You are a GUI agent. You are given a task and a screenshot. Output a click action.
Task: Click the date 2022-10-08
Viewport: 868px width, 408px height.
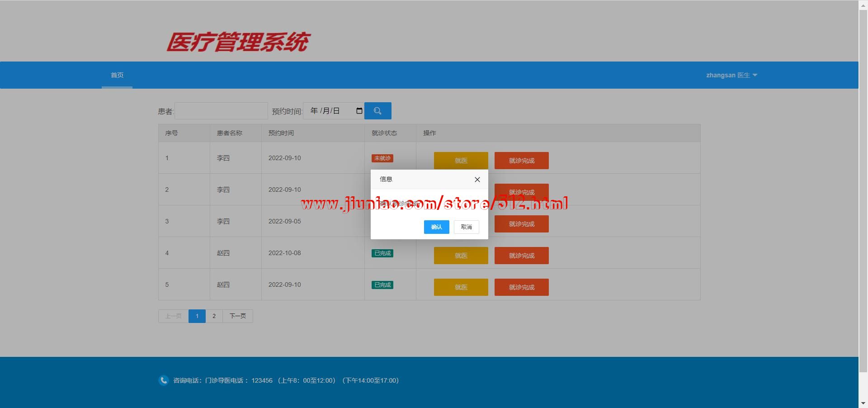click(285, 253)
